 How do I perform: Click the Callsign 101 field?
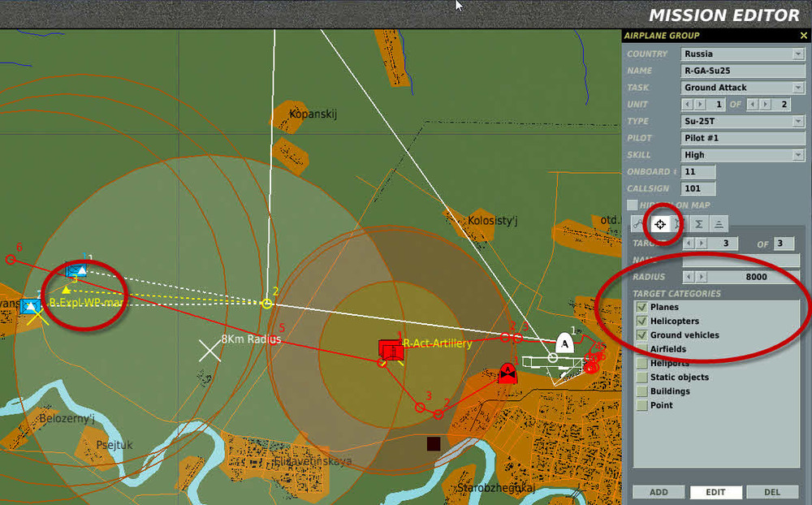click(698, 188)
